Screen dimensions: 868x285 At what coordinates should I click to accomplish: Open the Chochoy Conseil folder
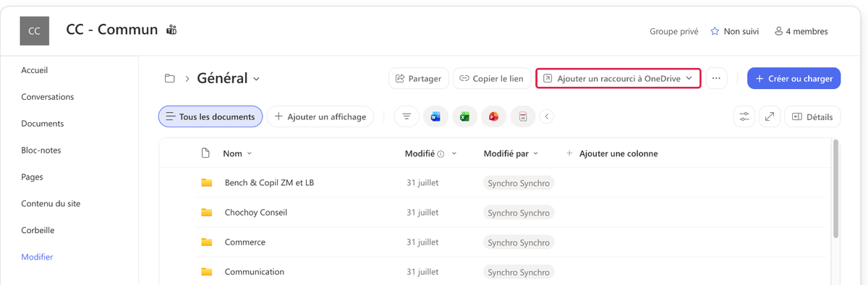pos(256,213)
